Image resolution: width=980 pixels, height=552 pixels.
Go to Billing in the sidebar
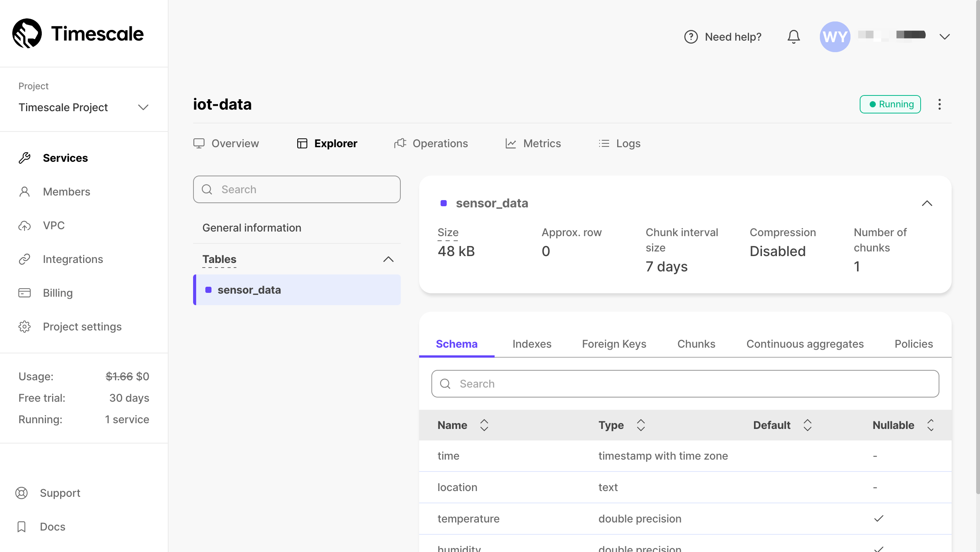click(x=57, y=293)
